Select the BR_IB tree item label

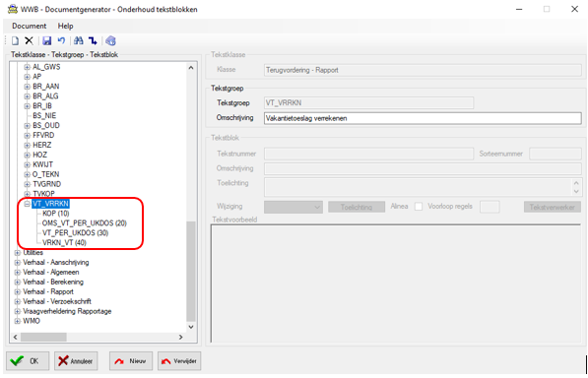click(42, 106)
